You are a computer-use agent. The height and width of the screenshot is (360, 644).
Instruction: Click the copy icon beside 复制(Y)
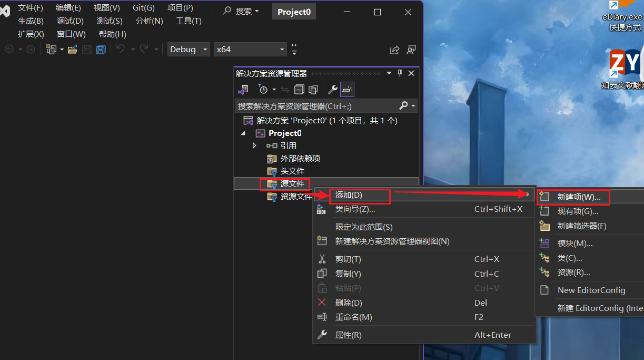(322, 274)
